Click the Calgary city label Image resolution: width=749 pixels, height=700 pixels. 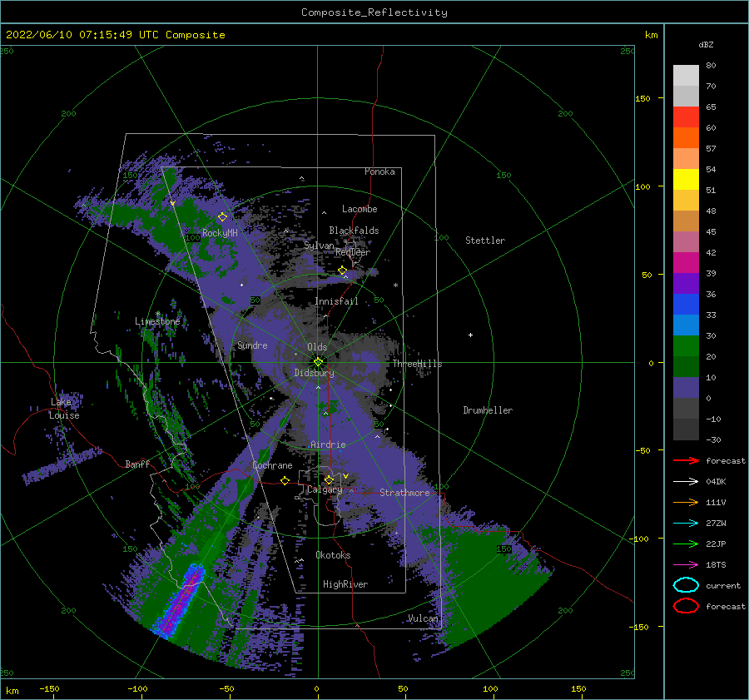pyautogui.click(x=325, y=489)
